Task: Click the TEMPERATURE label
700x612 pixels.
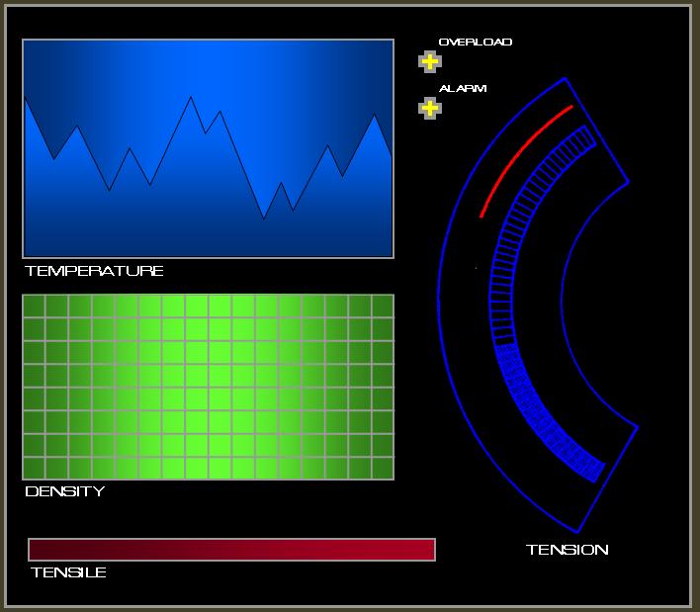Action: [x=94, y=271]
